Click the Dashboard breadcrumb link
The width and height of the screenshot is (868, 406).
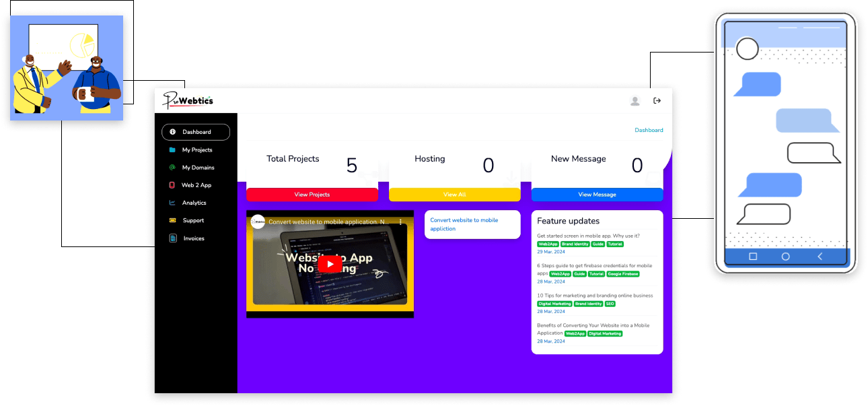point(649,130)
